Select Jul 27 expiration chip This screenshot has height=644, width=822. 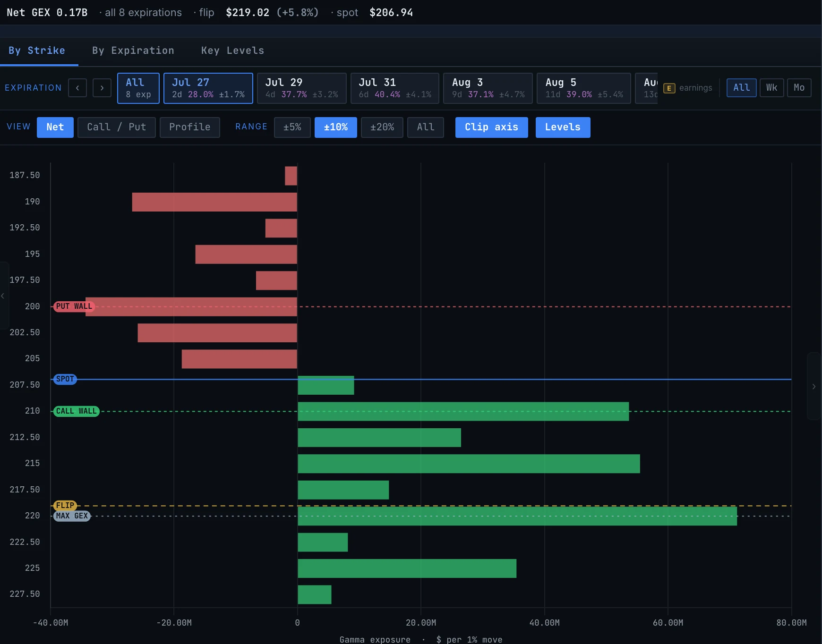208,88
